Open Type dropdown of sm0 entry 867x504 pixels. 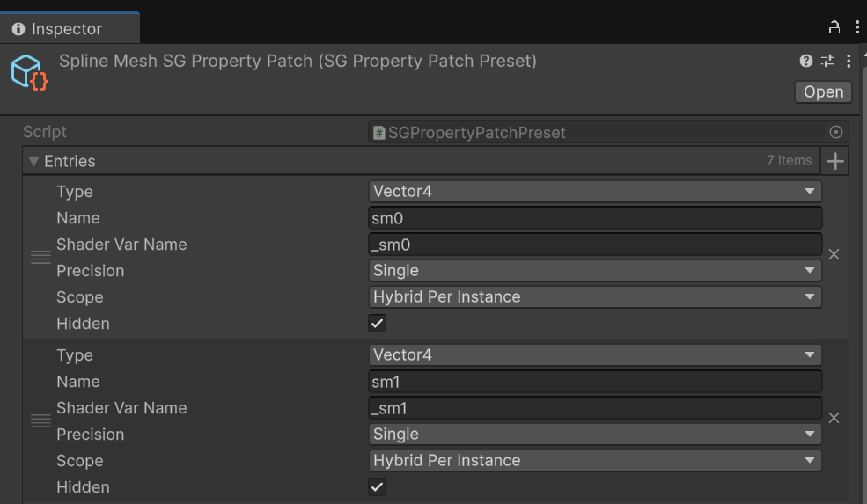595,191
